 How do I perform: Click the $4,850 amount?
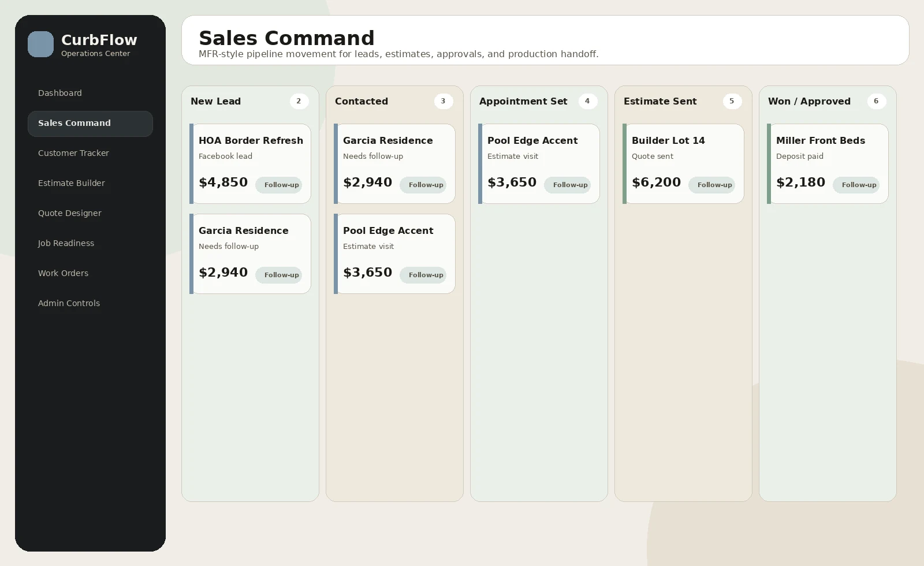tap(223, 183)
